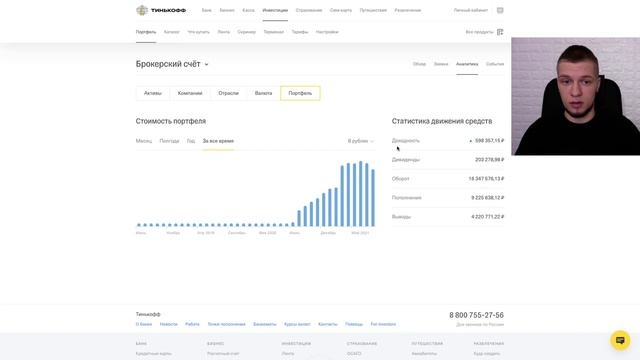Click the Пополнения statistics row label
The height and width of the screenshot is (360, 640).
pyautogui.click(x=407, y=198)
